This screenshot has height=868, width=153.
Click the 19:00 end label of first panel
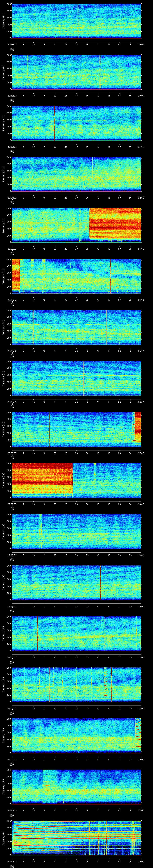(141, 44)
